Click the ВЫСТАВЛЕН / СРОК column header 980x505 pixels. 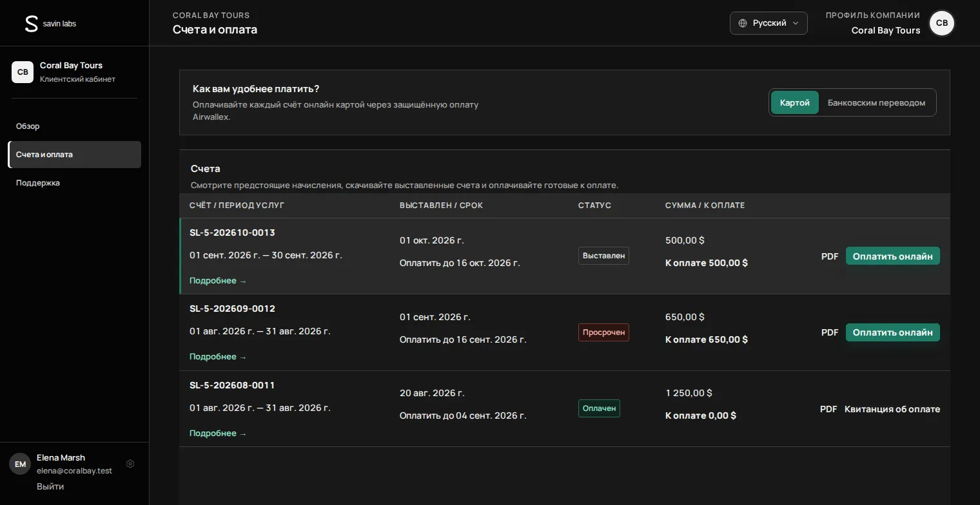pyautogui.click(x=441, y=205)
